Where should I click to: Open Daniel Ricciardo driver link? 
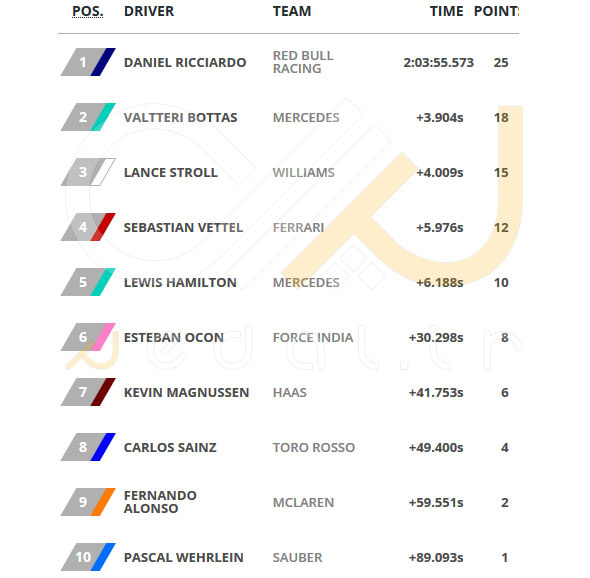[x=185, y=62]
